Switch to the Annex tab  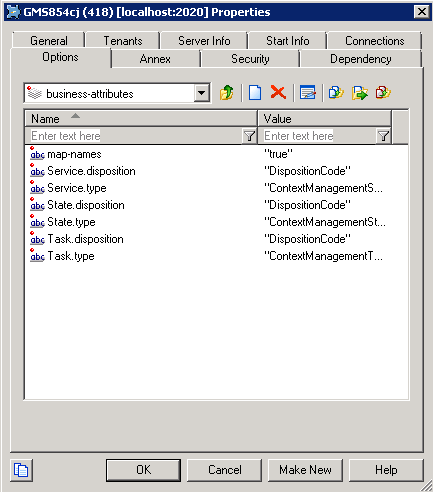155,59
